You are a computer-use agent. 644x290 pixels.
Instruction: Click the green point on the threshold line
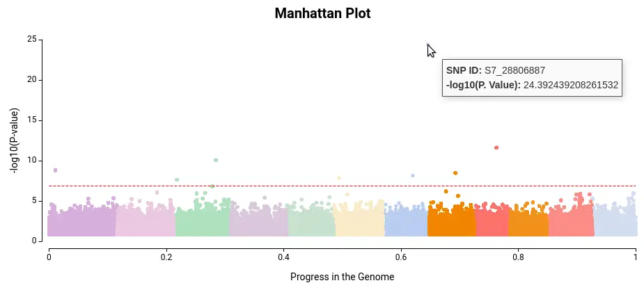[x=212, y=186]
